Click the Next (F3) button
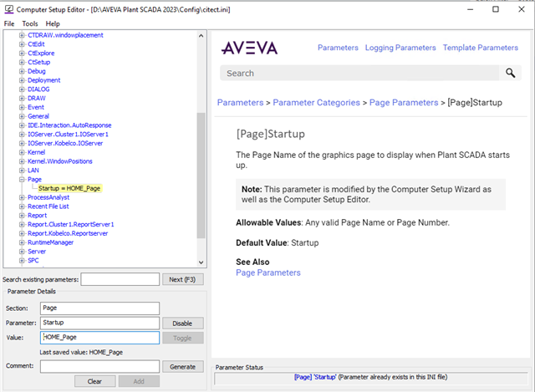The width and height of the screenshot is (535, 392). pos(182,279)
